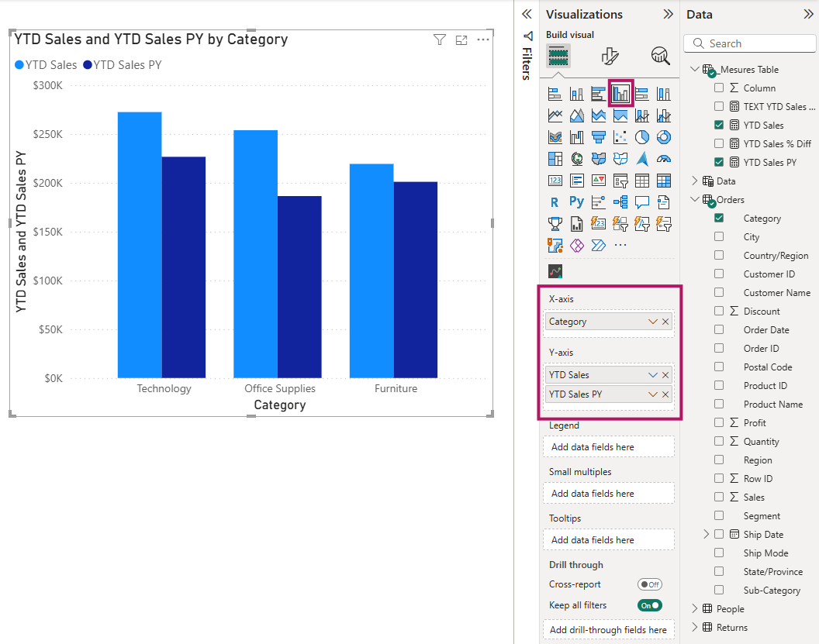The width and height of the screenshot is (819, 644).
Task: Open the Category field dropdown in X-axis
Action: (652, 322)
